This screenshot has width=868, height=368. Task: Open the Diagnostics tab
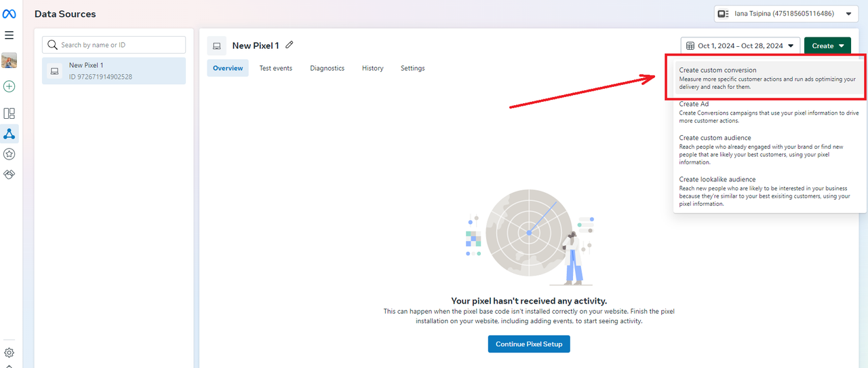(x=328, y=68)
